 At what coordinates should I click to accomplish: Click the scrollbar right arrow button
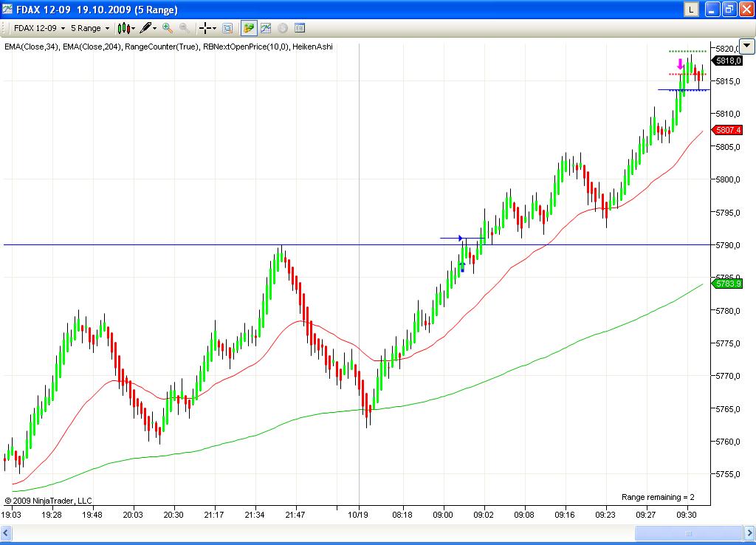(x=749, y=532)
